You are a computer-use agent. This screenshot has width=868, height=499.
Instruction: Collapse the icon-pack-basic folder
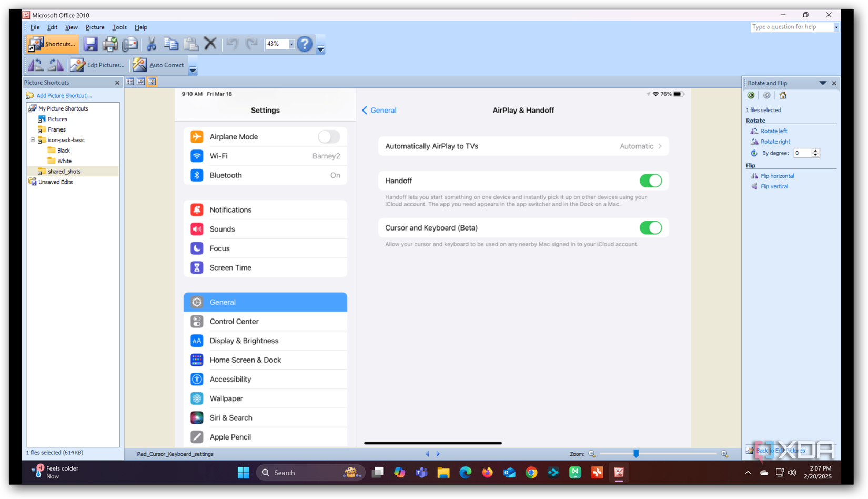pyautogui.click(x=32, y=139)
